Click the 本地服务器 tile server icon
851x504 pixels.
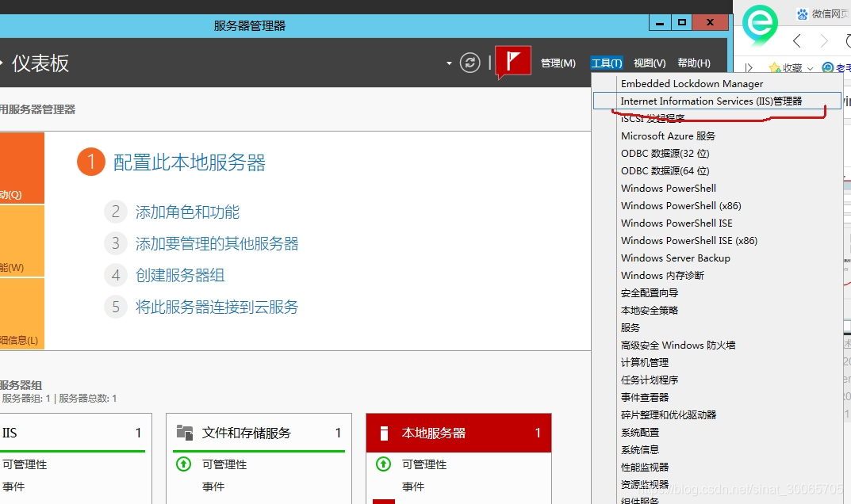click(x=384, y=433)
